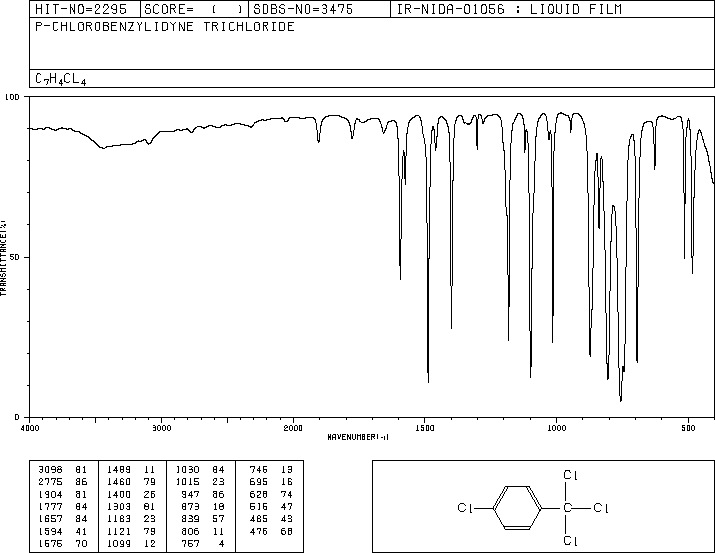715x553 pixels.
Task: Click the 100 label on the transmittance axis
Action: (x=12, y=97)
